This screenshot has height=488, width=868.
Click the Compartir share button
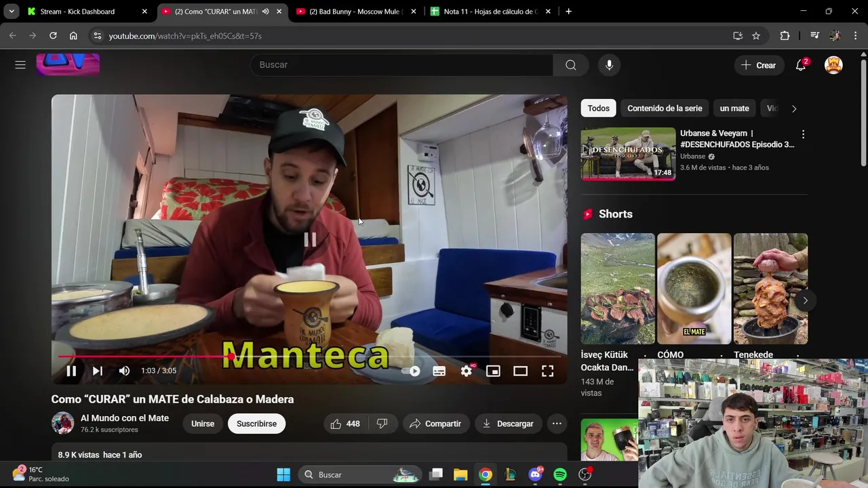tap(436, 424)
